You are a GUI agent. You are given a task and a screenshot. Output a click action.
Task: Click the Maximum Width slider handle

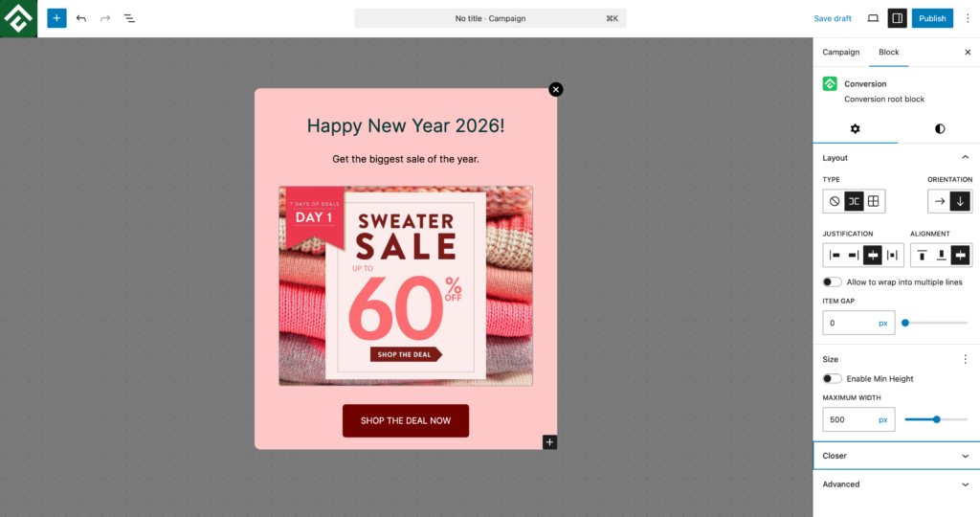pos(937,419)
